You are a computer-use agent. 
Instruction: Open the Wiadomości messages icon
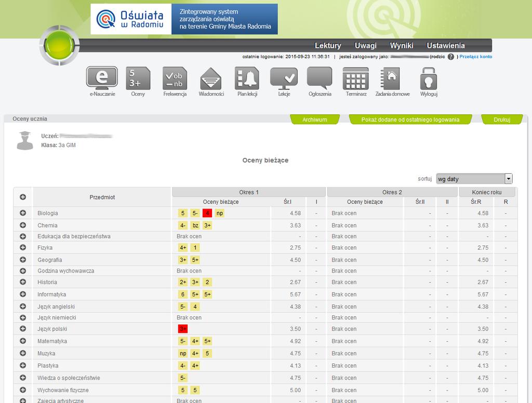pyautogui.click(x=211, y=79)
